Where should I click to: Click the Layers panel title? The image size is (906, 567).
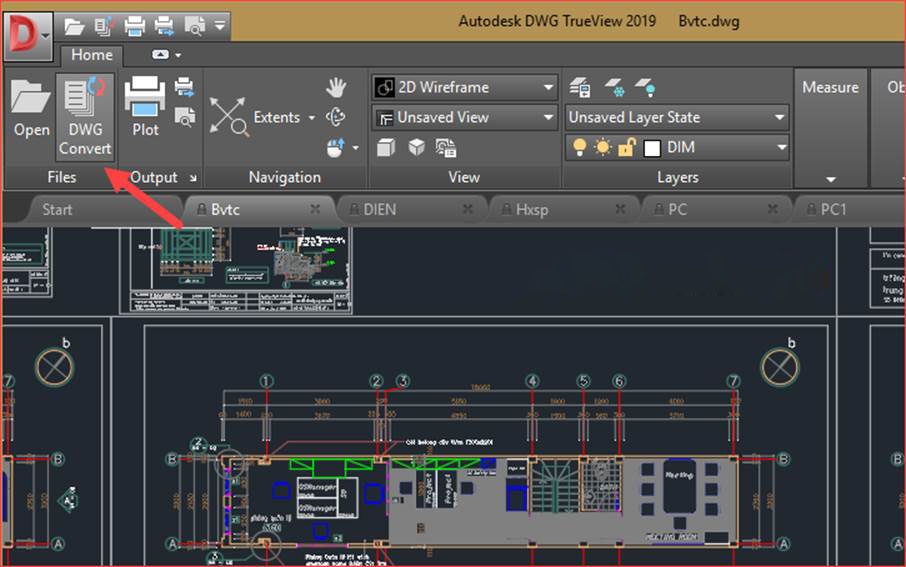coord(678,177)
